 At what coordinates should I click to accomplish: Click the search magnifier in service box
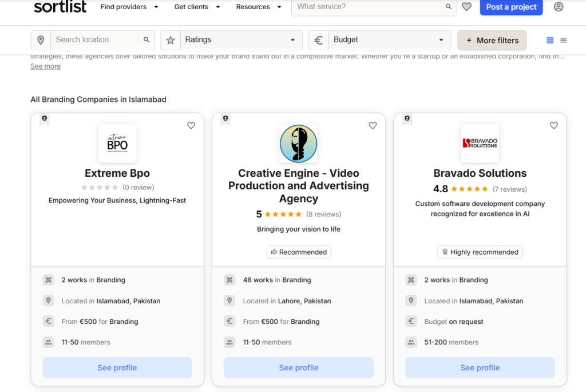[449, 6]
